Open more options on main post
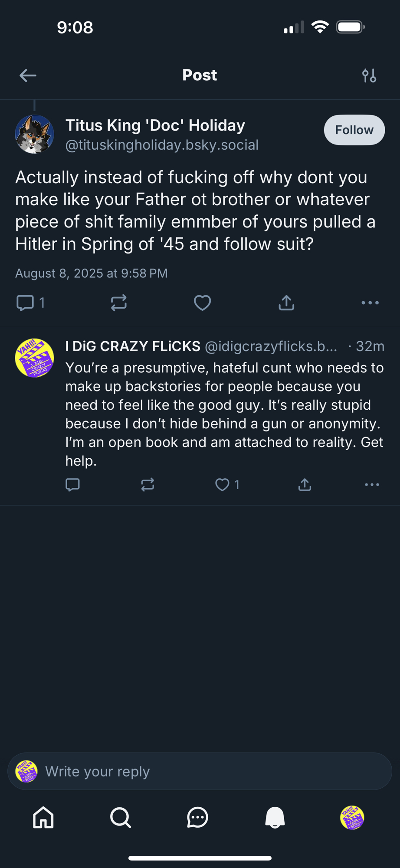This screenshot has height=868, width=400. 370,302
